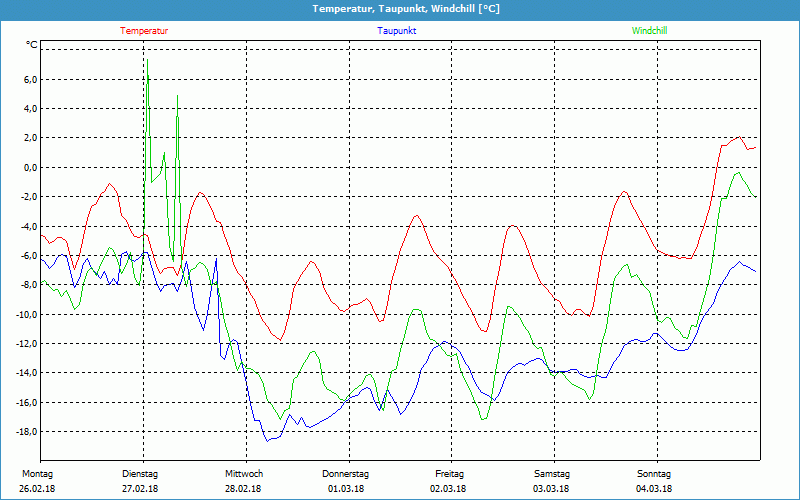Click the -8,0 y-axis value
This screenshot has width=800, height=500.
coord(29,285)
